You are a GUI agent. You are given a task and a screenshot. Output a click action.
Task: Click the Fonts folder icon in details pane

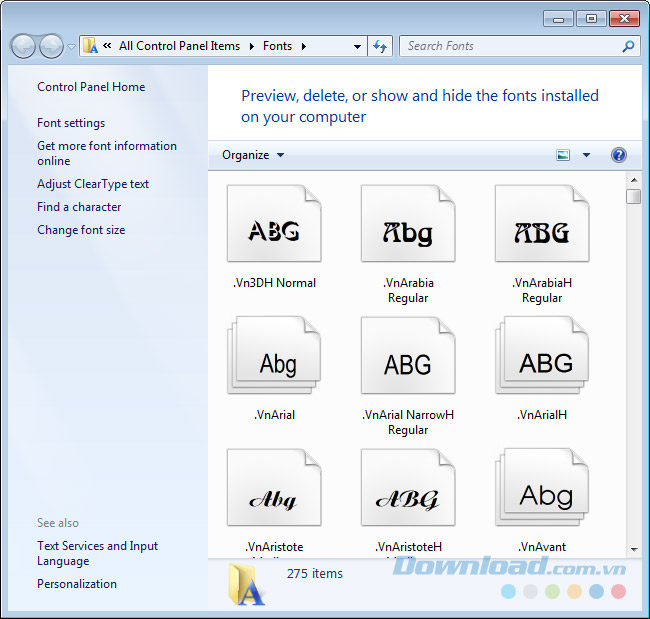[x=246, y=585]
